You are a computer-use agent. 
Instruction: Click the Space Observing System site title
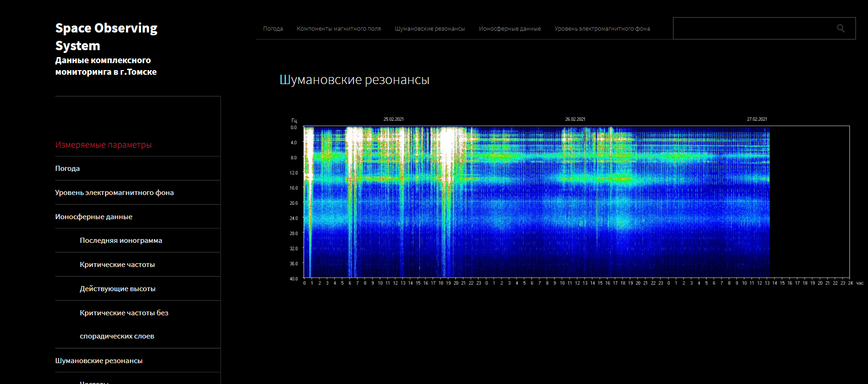[x=106, y=37]
